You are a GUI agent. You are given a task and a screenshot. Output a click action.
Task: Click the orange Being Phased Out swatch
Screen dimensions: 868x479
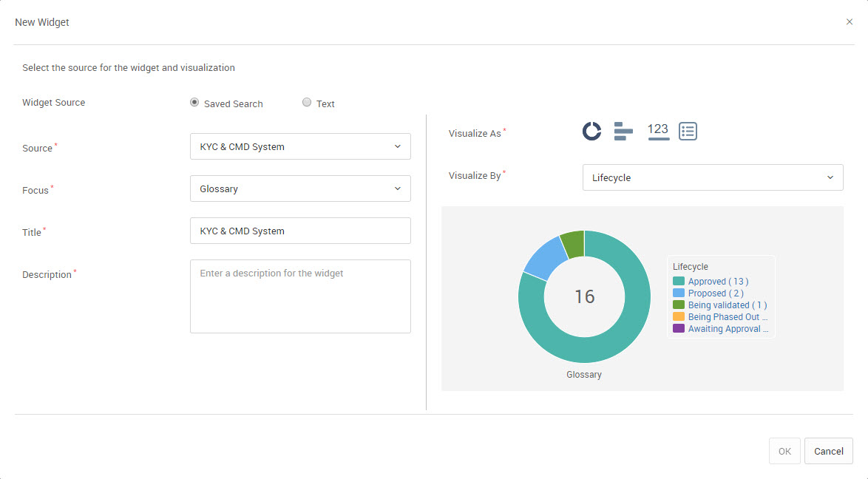pos(679,317)
